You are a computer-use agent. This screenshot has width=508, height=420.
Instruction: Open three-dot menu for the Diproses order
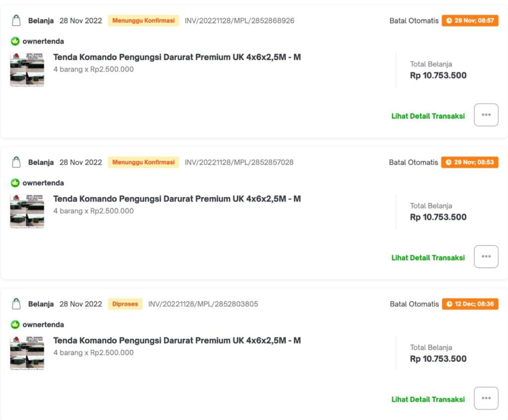(486, 398)
